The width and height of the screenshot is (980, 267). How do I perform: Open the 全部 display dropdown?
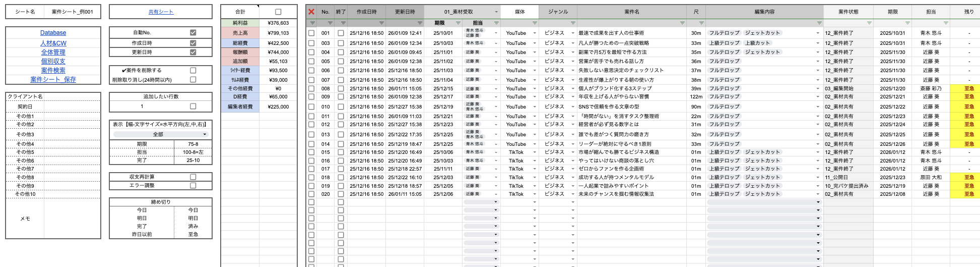pyautogui.click(x=160, y=134)
